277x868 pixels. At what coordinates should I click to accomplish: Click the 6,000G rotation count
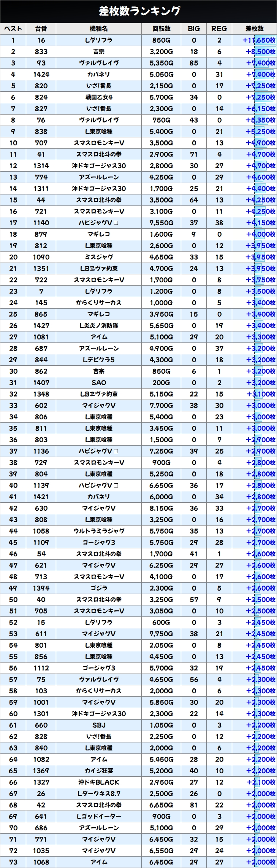(x=161, y=497)
